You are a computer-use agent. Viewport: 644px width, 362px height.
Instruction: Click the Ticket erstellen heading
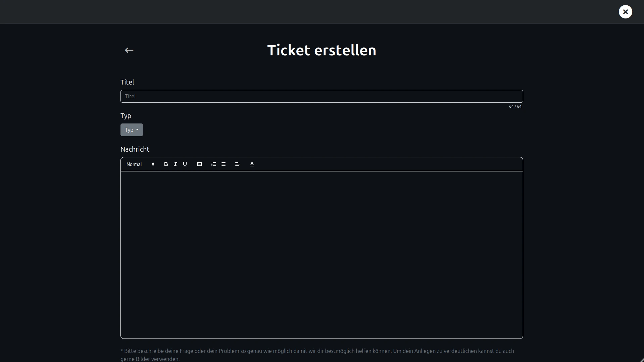pos(321,50)
